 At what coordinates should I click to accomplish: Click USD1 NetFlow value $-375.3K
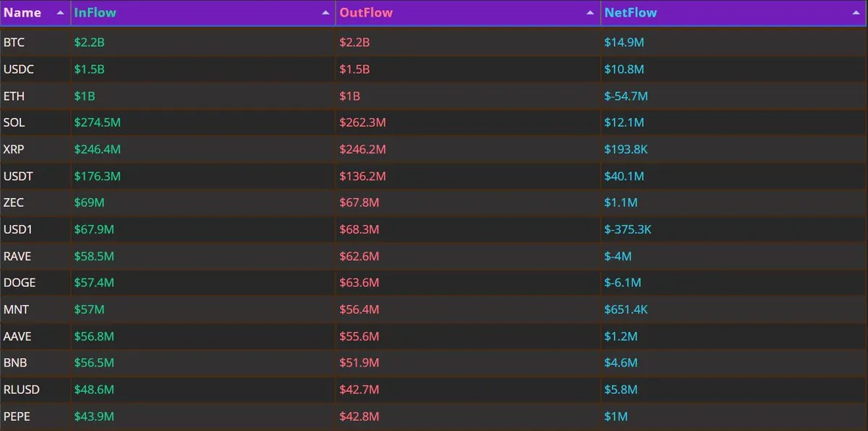tap(629, 230)
